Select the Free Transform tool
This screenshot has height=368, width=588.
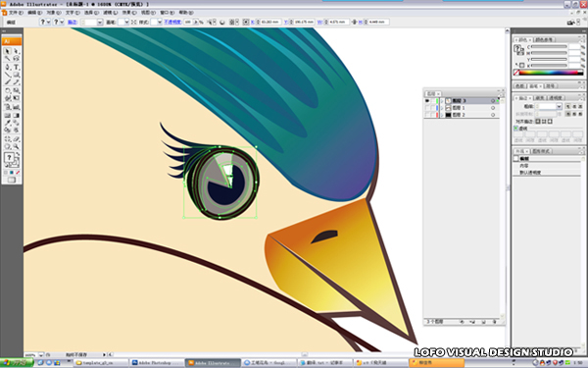[x=16, y=98]
